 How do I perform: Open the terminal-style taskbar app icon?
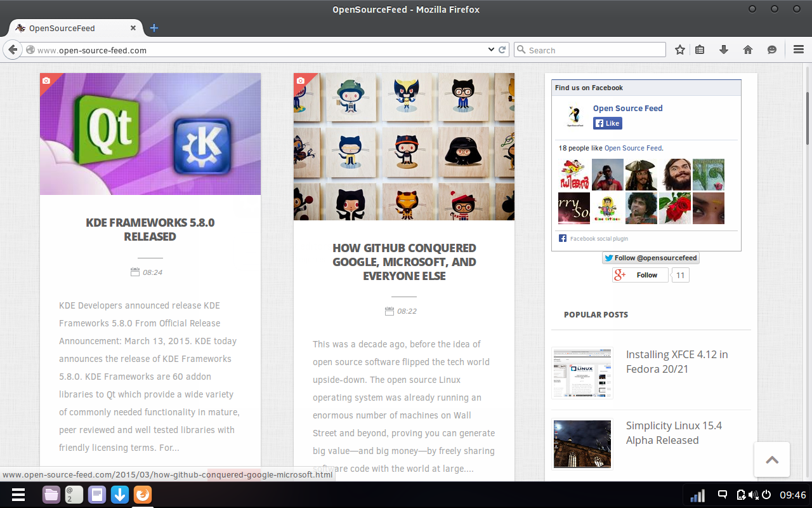pyautogui.click(x=74, y=495)
